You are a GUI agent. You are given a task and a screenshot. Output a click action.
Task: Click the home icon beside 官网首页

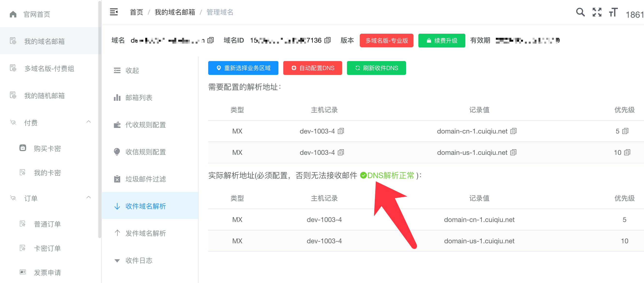[13, 14]
